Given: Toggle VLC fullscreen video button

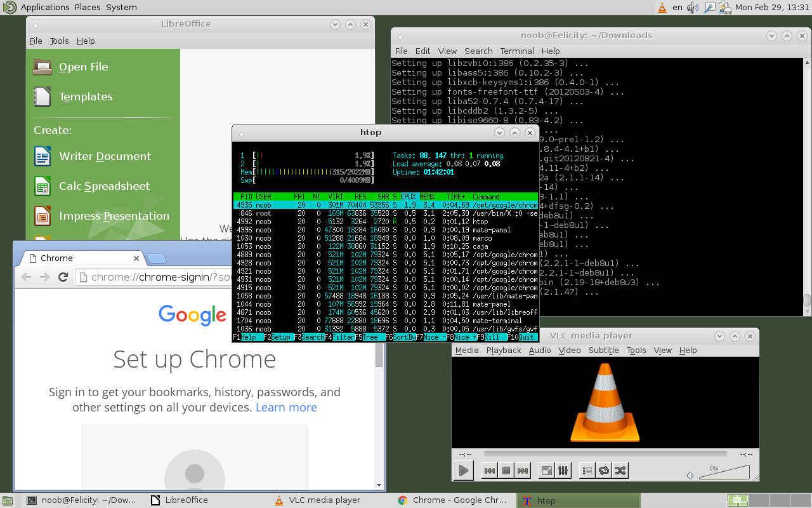Looking at the screenshot, I should coord(546,471).
